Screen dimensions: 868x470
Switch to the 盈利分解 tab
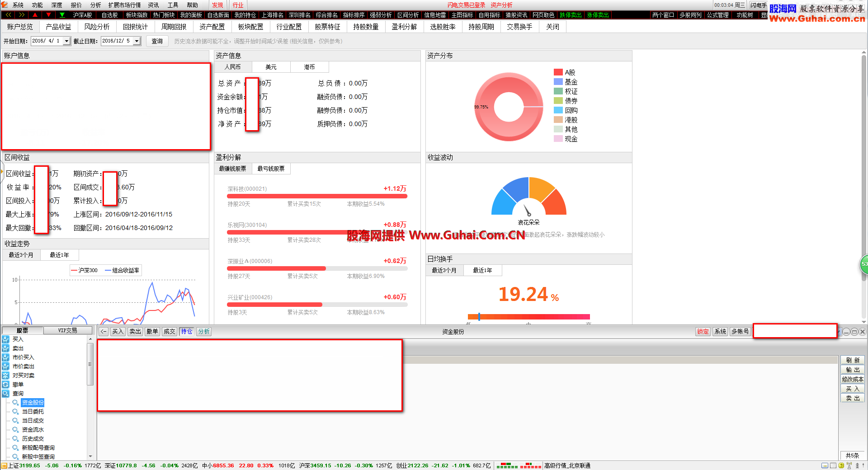coord(404,27)
